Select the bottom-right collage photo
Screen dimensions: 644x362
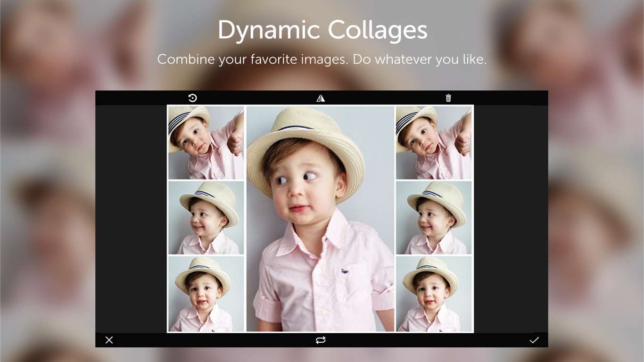pyautogui.click(x=434, y=294)
